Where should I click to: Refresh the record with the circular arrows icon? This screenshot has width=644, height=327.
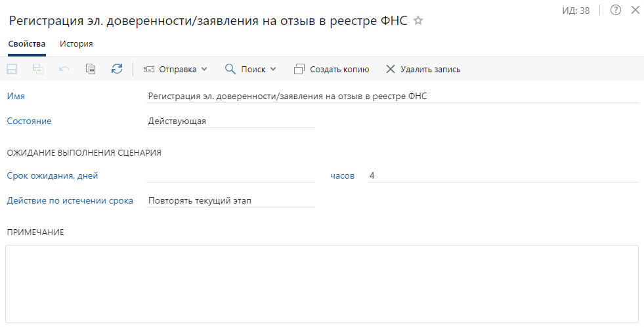tap(117, 69)
